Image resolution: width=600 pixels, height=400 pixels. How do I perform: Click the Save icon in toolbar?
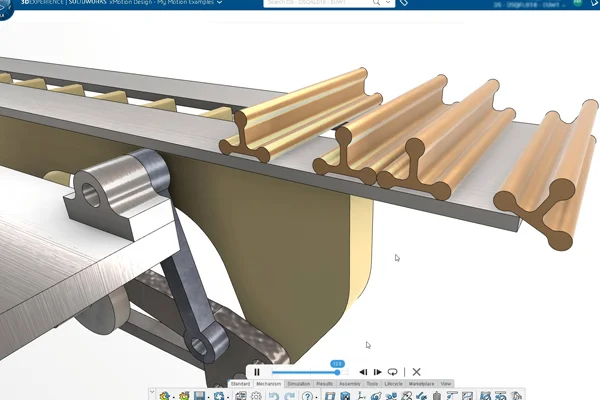tap(200, 396)
